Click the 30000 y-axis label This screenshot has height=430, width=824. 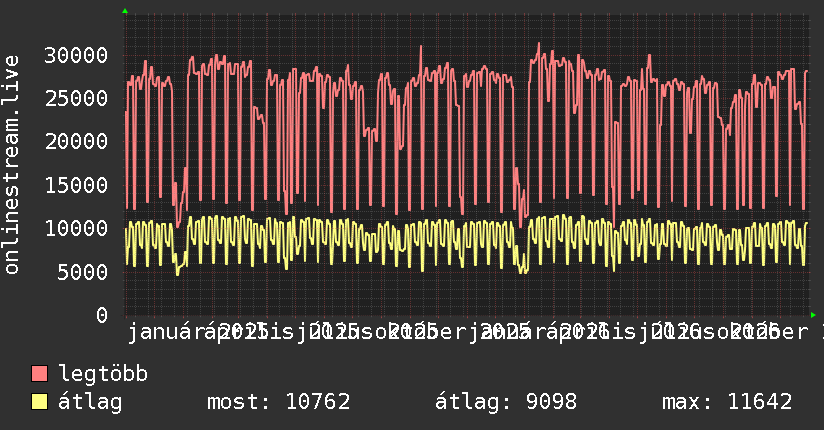pyautogui.click(x=76, y=55)
